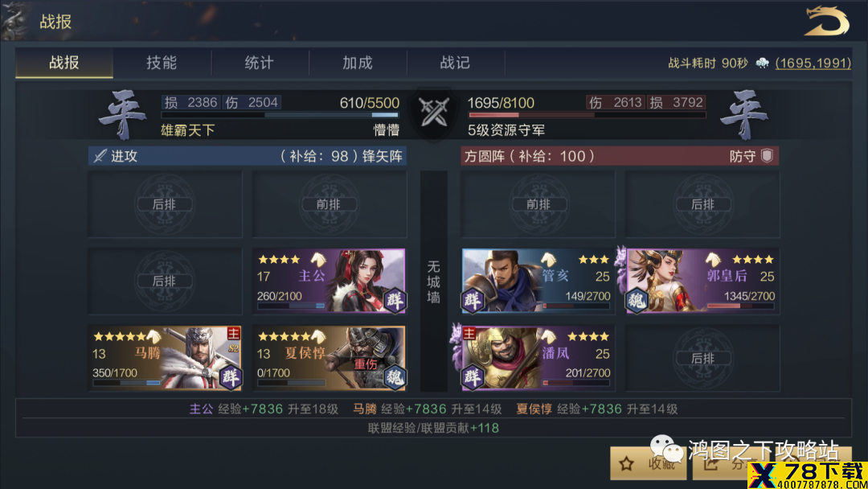This screenshot has height=489, width=868.
Task: Click the 群 faction badge on 管亥's card
Action: (473, 301)
